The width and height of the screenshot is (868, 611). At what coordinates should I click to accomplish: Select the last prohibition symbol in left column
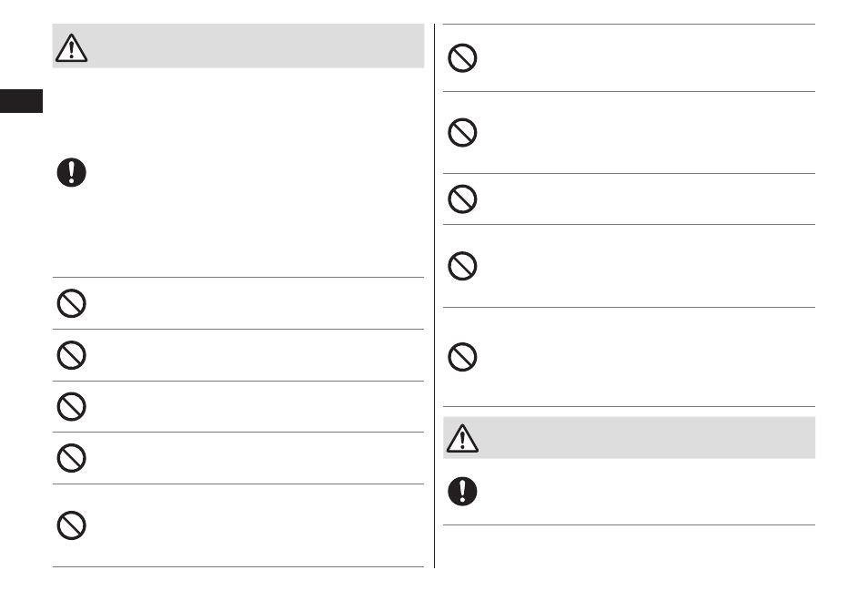coord(71,525)
